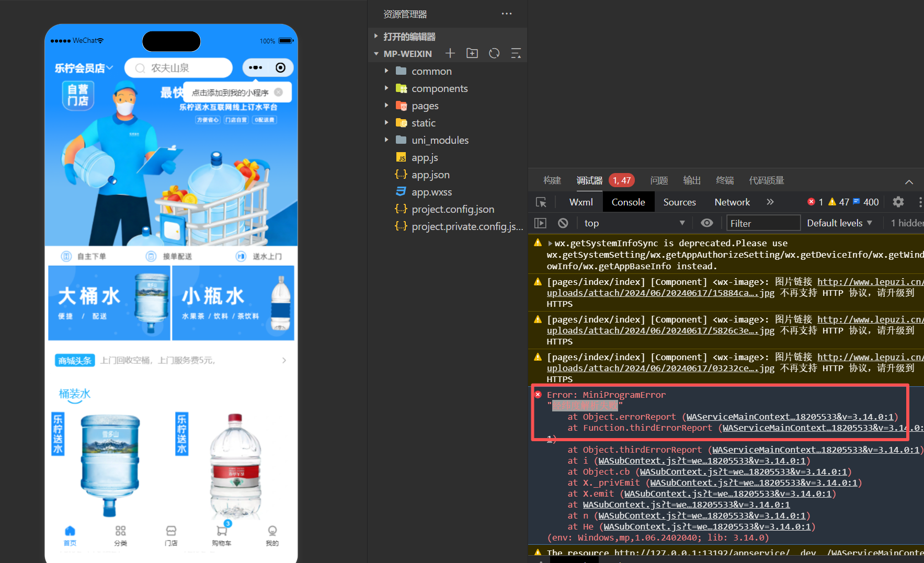924x563 pixels.
Task: Refresh the MP-WEIXIN file explorer
Action: pyautogui.click(x=494, y=53)
